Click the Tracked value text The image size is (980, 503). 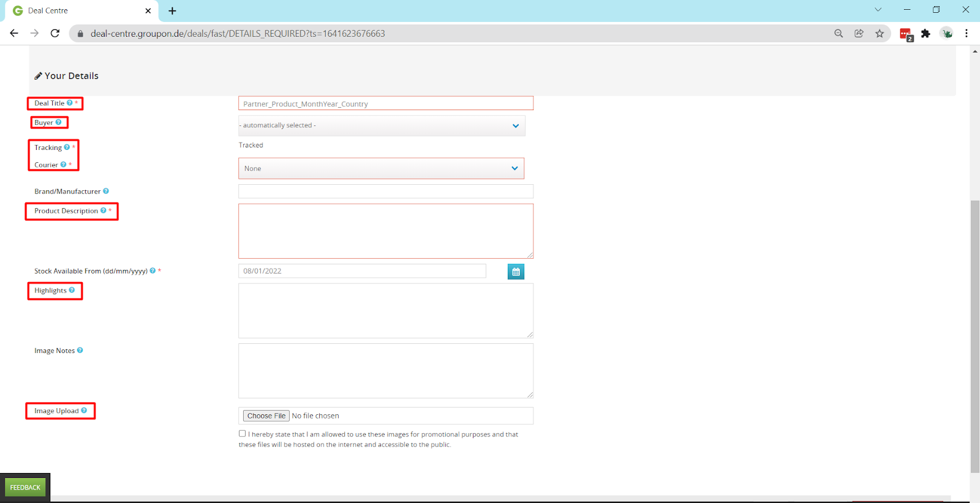[x=251, y=145]
